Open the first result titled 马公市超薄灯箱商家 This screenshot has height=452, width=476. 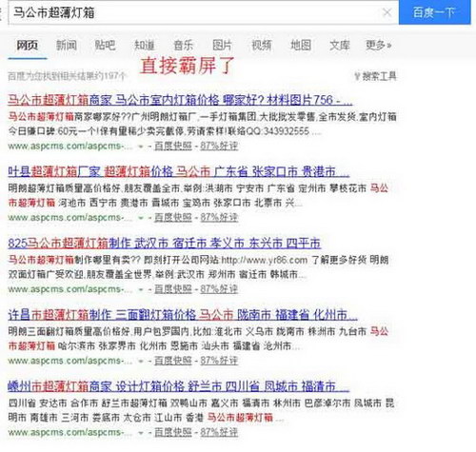tap(180, 100)
